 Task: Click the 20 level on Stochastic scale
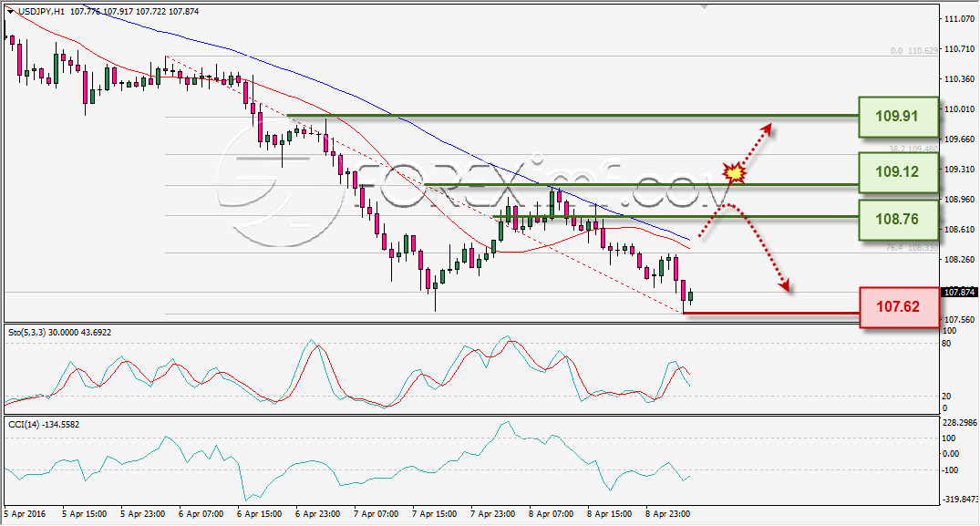pos(946,396)
